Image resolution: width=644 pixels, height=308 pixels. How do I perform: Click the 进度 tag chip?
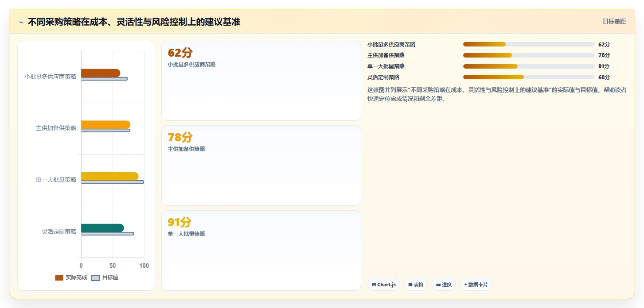(444, 285)
